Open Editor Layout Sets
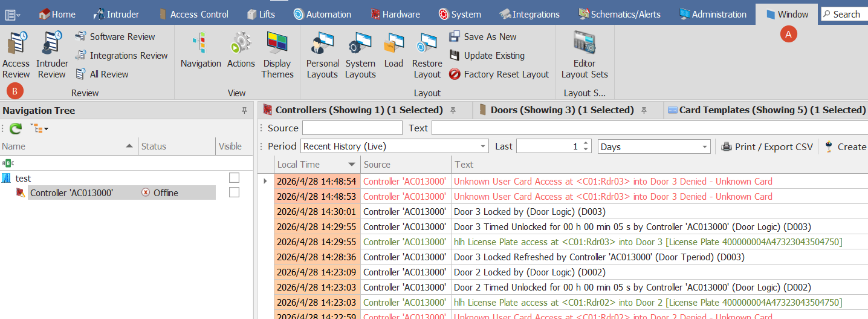 pos(585,56)
